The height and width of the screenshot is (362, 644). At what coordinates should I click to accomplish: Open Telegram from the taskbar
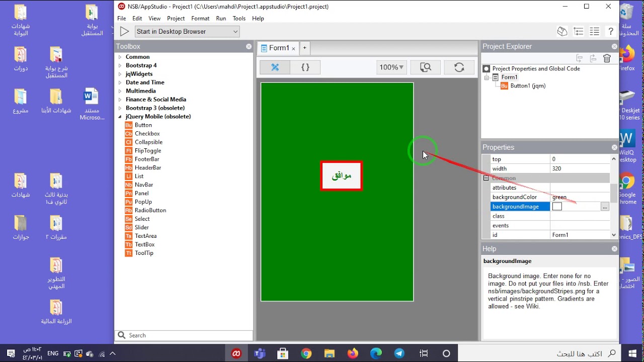coord(399,353)
